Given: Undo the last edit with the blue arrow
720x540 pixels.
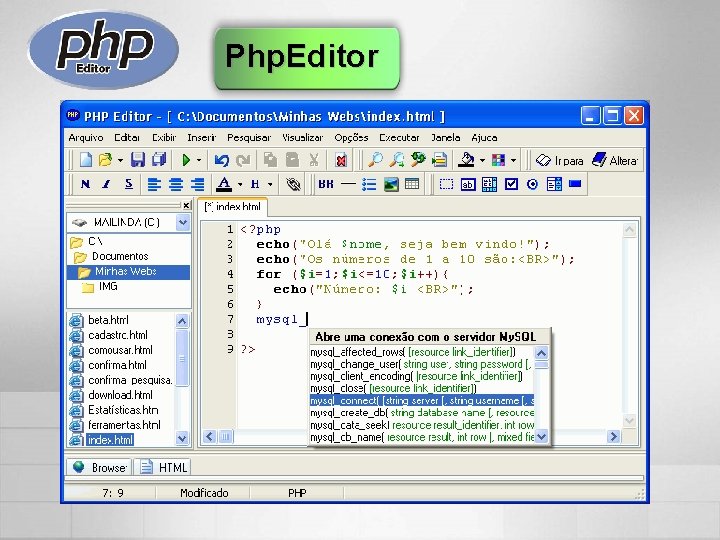Looking at the screenshot, I should [221, 160].
